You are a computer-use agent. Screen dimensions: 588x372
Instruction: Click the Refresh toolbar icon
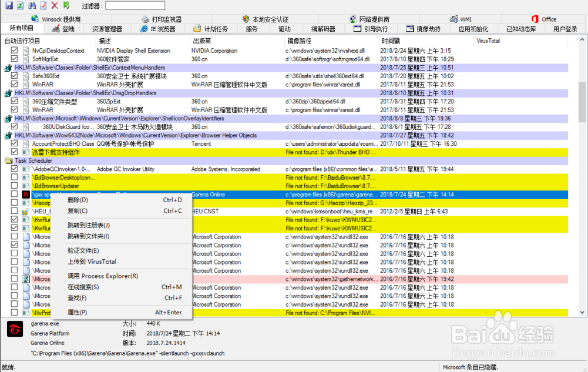pos(20,5)
